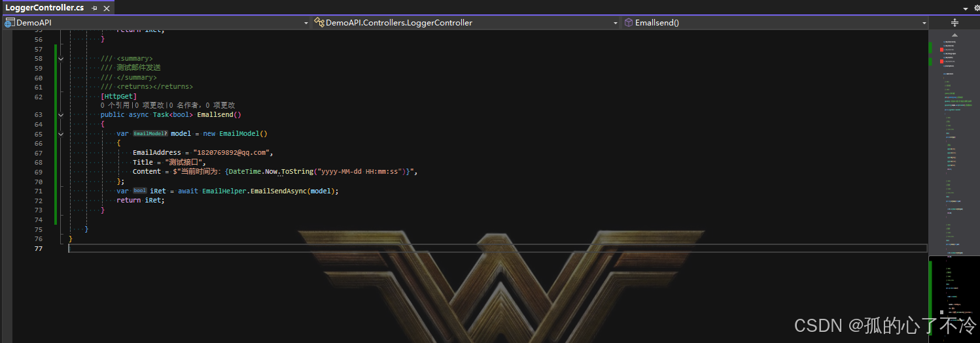
Task: Place cursor on empty line 77
Action: pos(497,248)
